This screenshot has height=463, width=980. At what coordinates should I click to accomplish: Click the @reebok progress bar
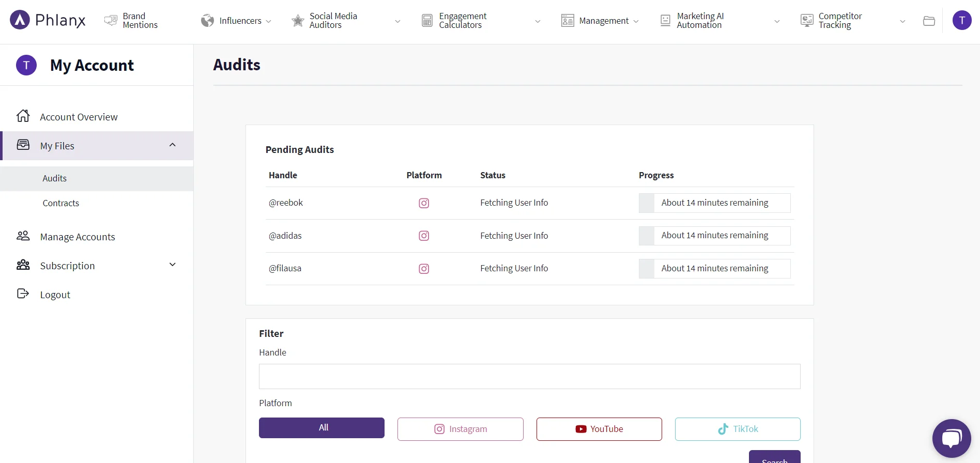[x=715, y=203]
